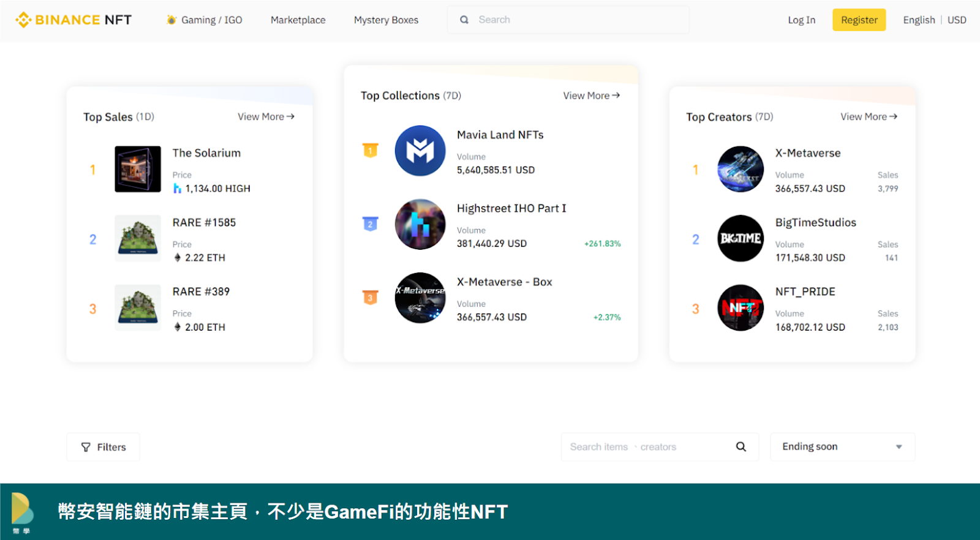This screenshot has height=540, width=980.
Task: Click the funnel icon in Filters
Action: point(86,448)
